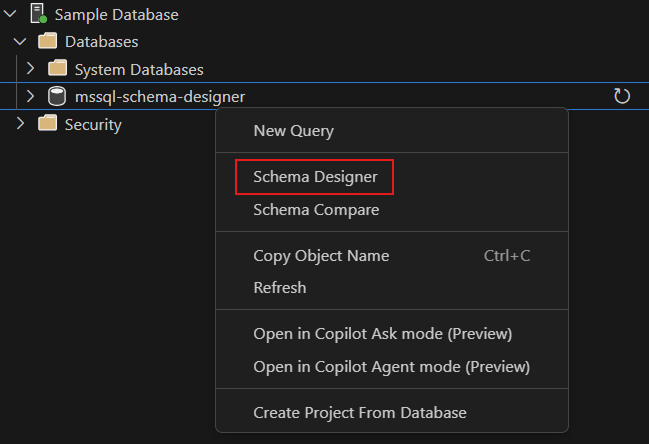
Task: Open in Copilot Agent mode (Preview)
Action: click(391, 366)
